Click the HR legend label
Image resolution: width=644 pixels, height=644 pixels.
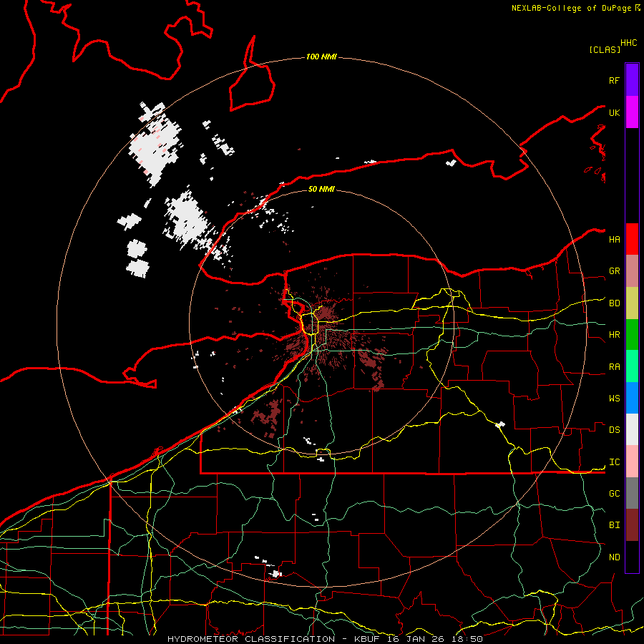point(614,335)
